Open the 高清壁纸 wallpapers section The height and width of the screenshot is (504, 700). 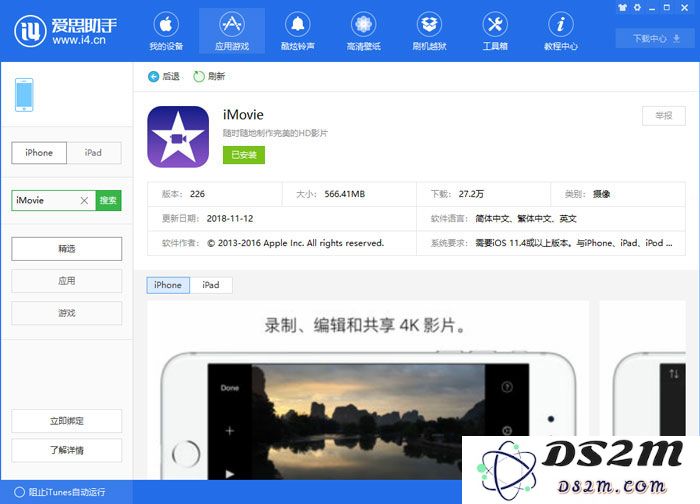click(x=363, y=31)
